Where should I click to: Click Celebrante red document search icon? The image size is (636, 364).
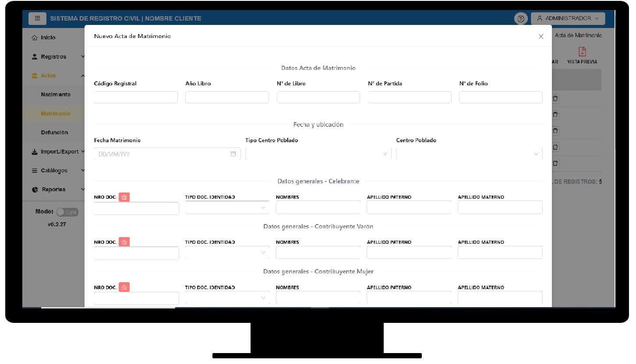click(x=124, y=197)
